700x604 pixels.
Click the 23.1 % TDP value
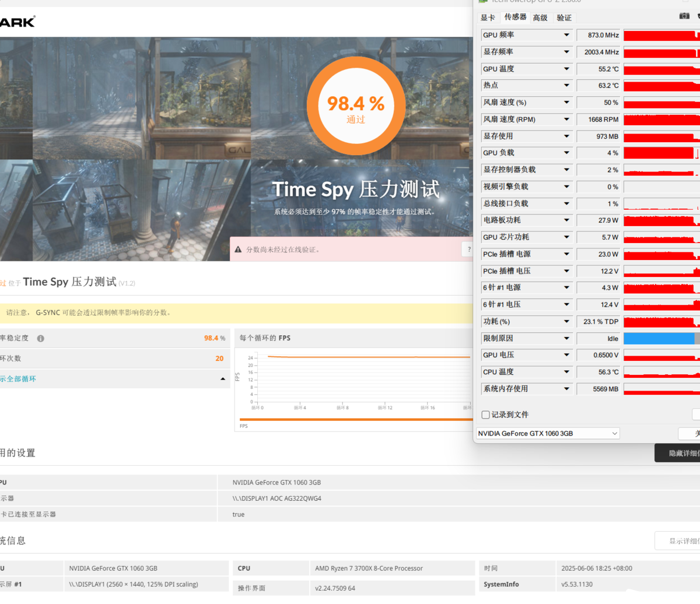(598, 321)
